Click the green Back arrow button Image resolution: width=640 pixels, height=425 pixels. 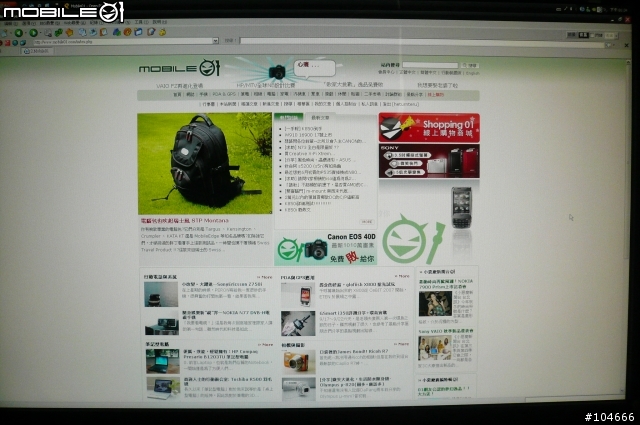click(x=18, y=32)
